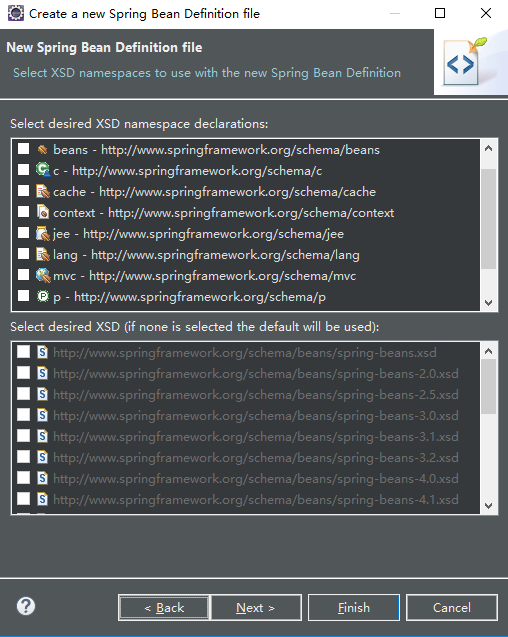508x637 pixels.
Task: Click XSD list scroll up arrow
Action: (x=488, y=351)
